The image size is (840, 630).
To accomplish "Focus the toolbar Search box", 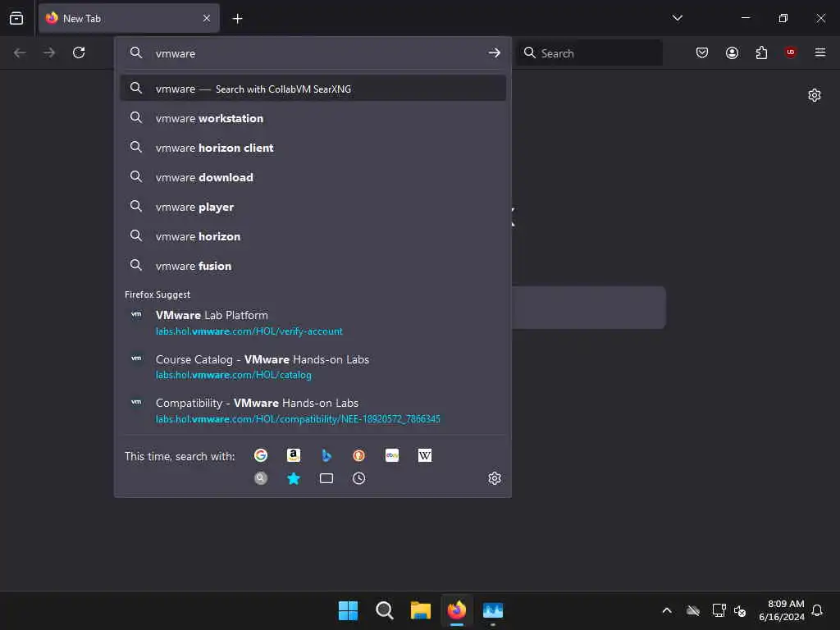I will (589, 53).
